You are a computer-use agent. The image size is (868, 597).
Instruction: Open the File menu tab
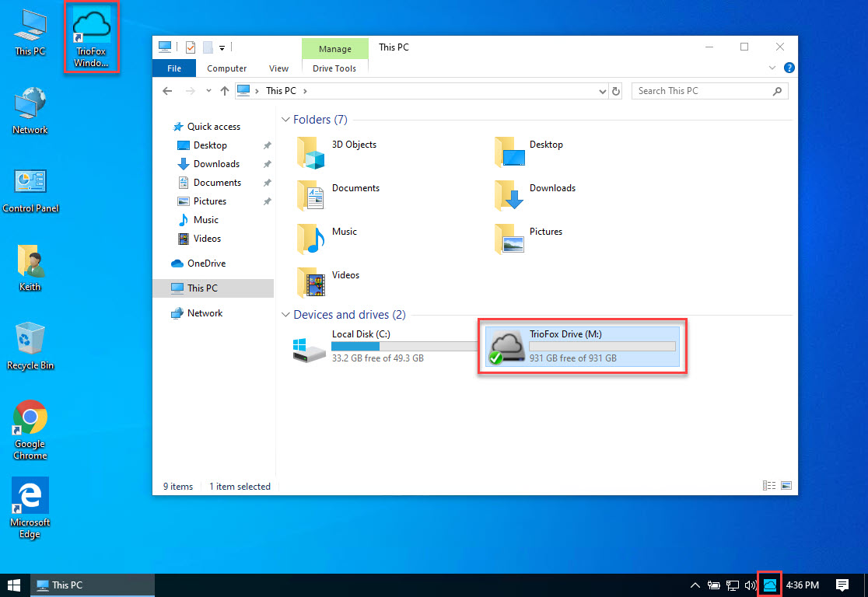(173, 68)
